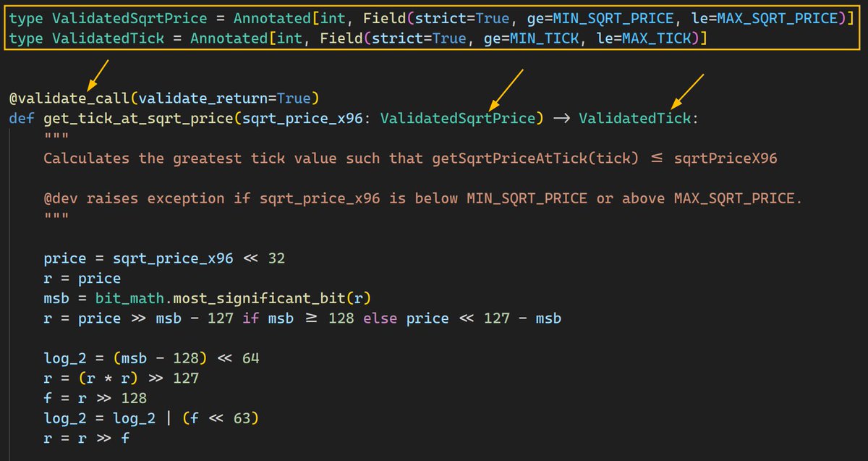Click the validate_return=True argument

(x=224, y=98)
